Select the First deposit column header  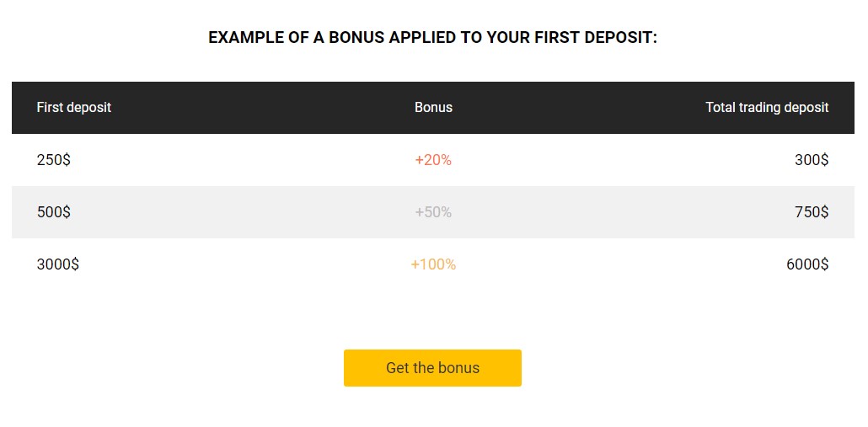[74, 107]
